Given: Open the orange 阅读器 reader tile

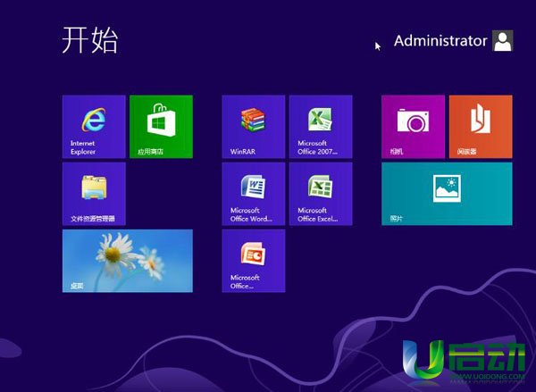Looking at the screenshot, I should (x=481, y=127).
